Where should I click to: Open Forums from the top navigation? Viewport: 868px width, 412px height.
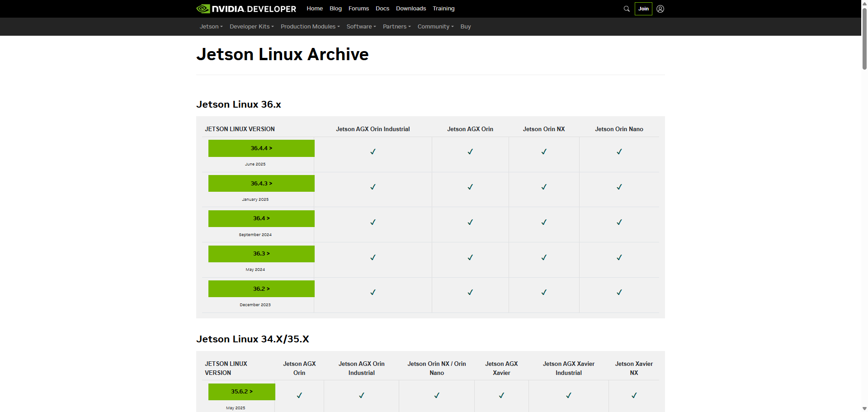(359, 9)
